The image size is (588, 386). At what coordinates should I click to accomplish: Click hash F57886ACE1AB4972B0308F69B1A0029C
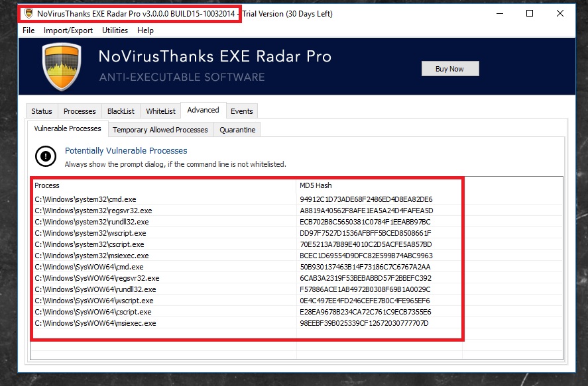pos(365,289)
